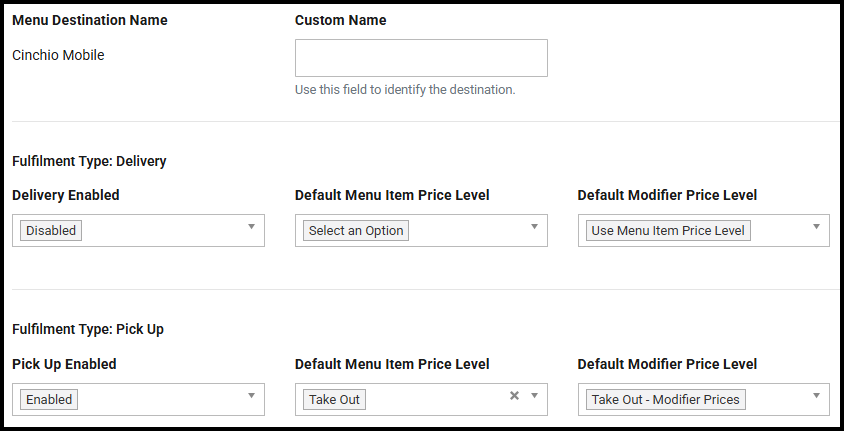
Task: Clear the 'Take Out' selection with X
Action: pyautogui.click(x=514, y=396)
